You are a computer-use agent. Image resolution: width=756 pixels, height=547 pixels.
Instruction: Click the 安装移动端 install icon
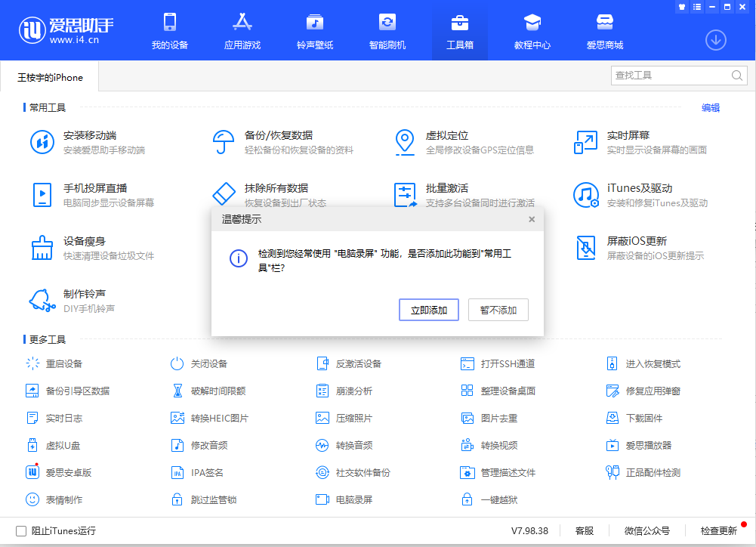pyautogui.click(x=42, y=142)
